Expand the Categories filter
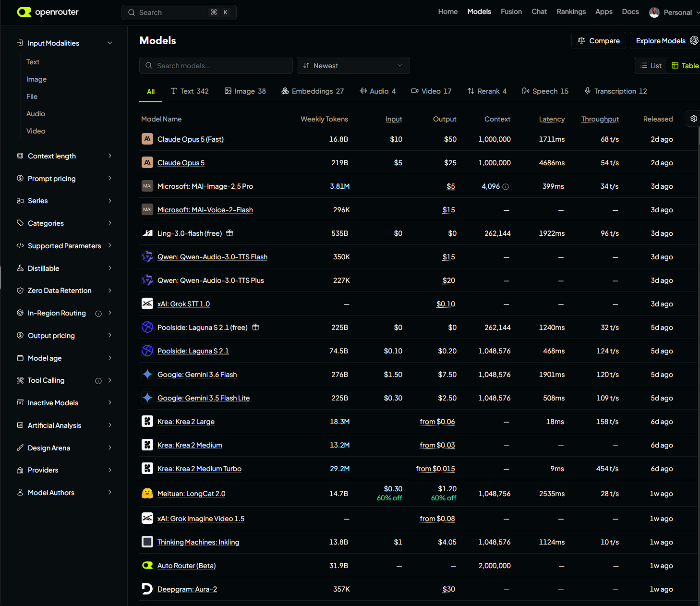Image resolution: width=700 pixels, height=606 pixels. pos(65,223)
